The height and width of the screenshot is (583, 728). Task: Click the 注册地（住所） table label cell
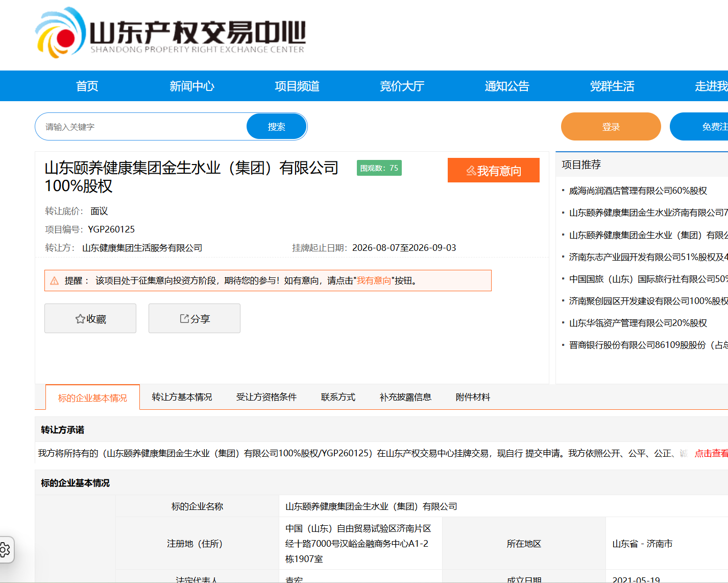click(197, 543)
